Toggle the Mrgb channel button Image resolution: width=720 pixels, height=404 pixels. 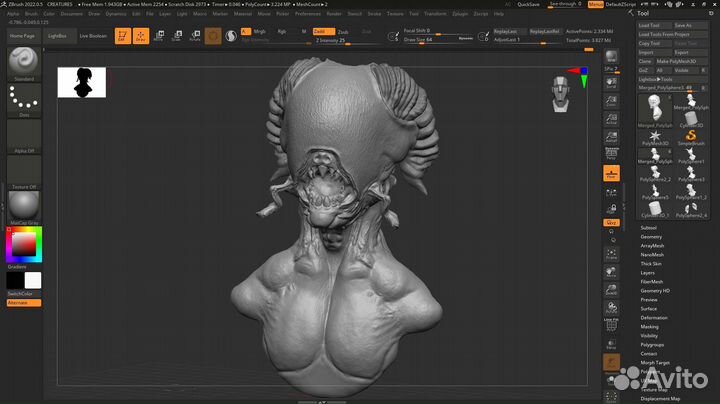coord(259,31)
